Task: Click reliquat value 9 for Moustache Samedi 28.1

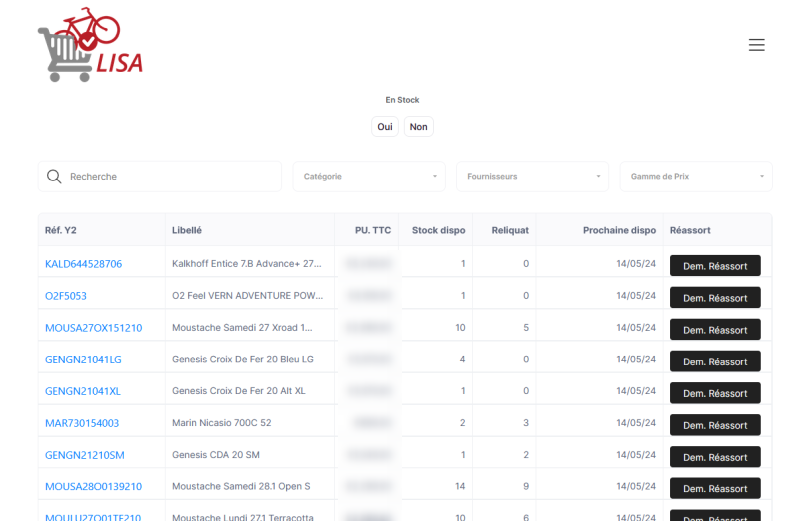Action: tap(525, 486)
